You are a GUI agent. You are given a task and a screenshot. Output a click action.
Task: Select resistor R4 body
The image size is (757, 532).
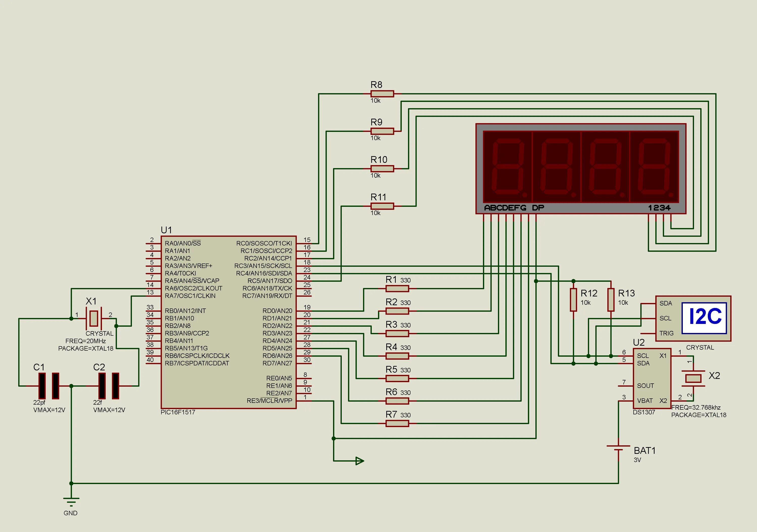pos(397,356)
